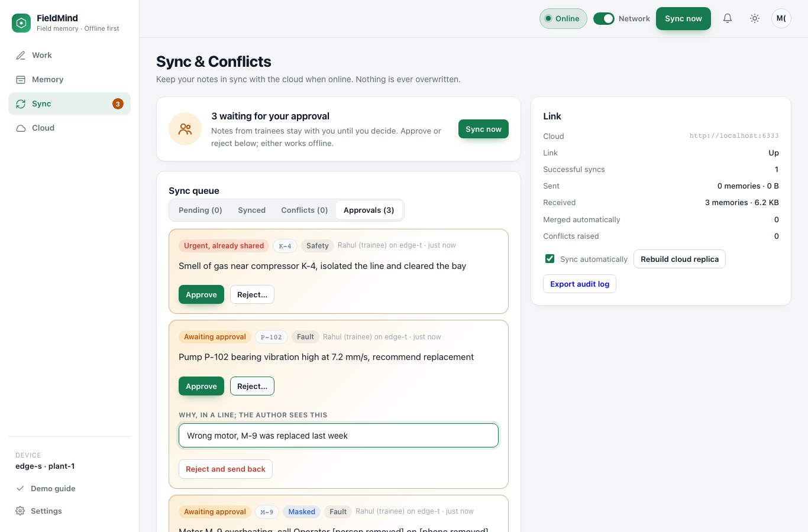
Task: Switch to Pending (0) tab
Action: [x=201, y=210]
